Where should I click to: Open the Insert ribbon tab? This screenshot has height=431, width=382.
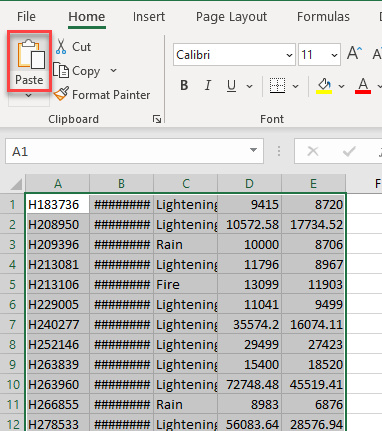(x=149, y=16)
